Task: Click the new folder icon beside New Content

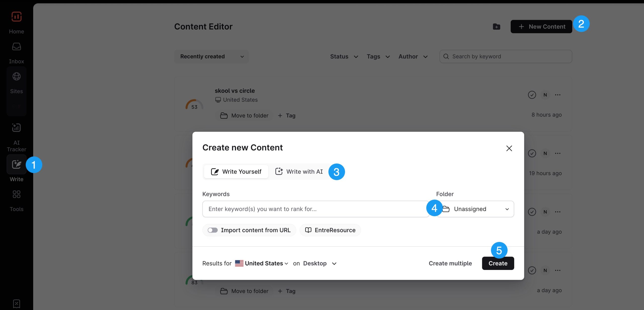Action: pos(496,26)
